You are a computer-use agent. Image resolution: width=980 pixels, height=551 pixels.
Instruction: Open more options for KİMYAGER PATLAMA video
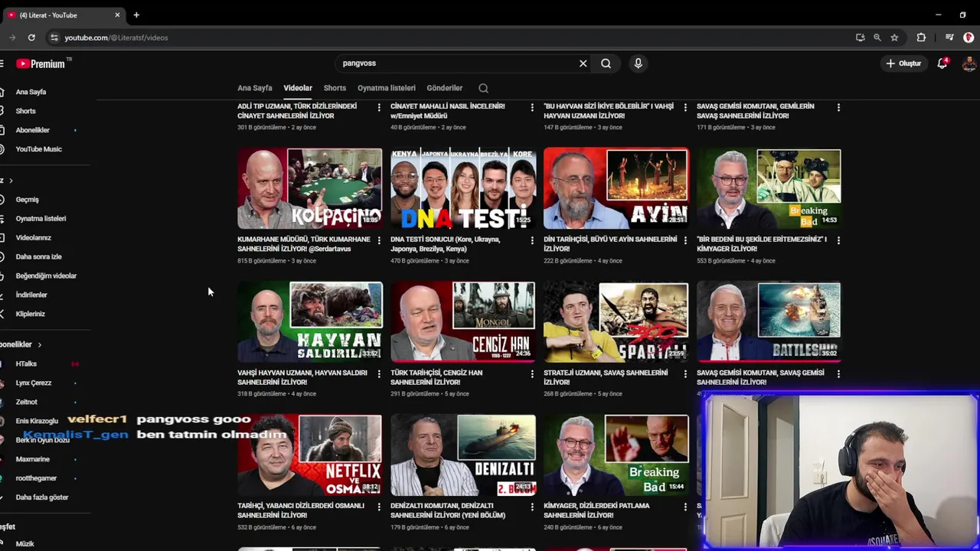pyautogui.click(x=685, y=507)
